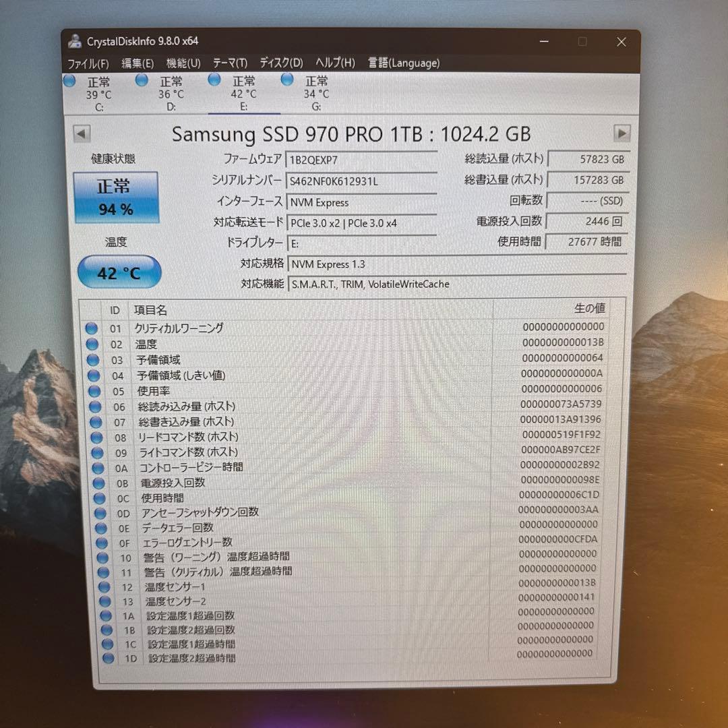This screenshot has height=728, width=728.
Task: Click the 項目名 column header
Action: tap(310, 309)
